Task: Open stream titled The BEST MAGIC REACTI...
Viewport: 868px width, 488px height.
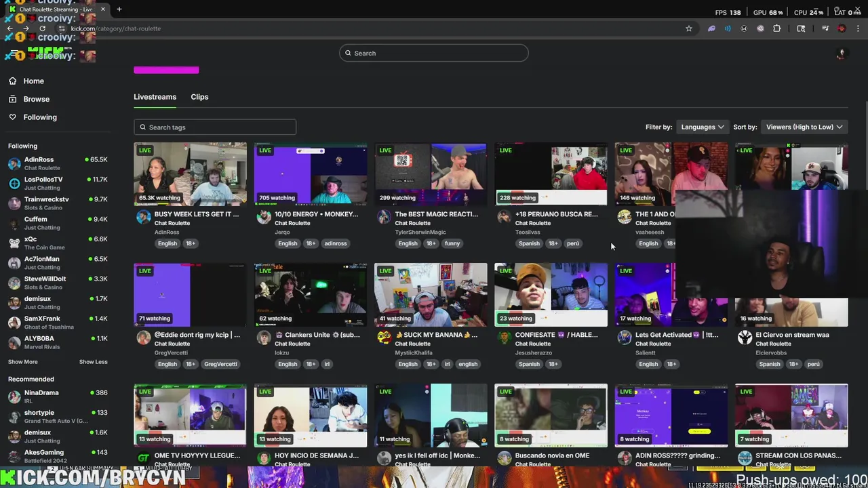Action: pos(436,214)
